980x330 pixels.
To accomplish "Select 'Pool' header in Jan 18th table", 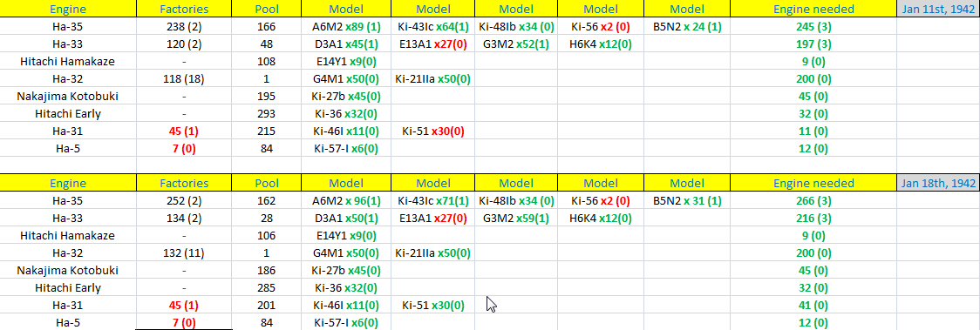I will point(266,184).
